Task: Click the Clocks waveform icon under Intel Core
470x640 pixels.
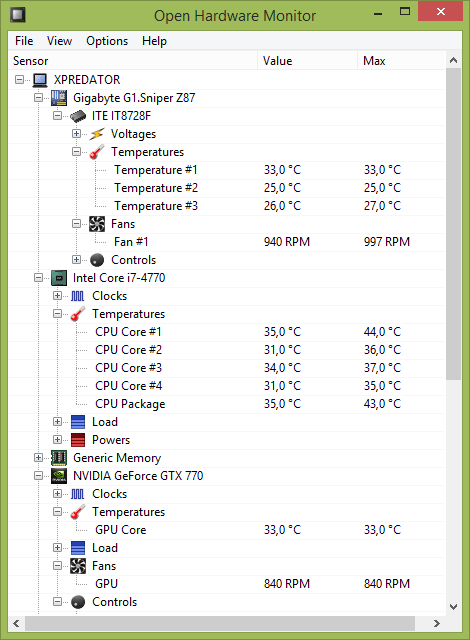Action: point(78,296)
